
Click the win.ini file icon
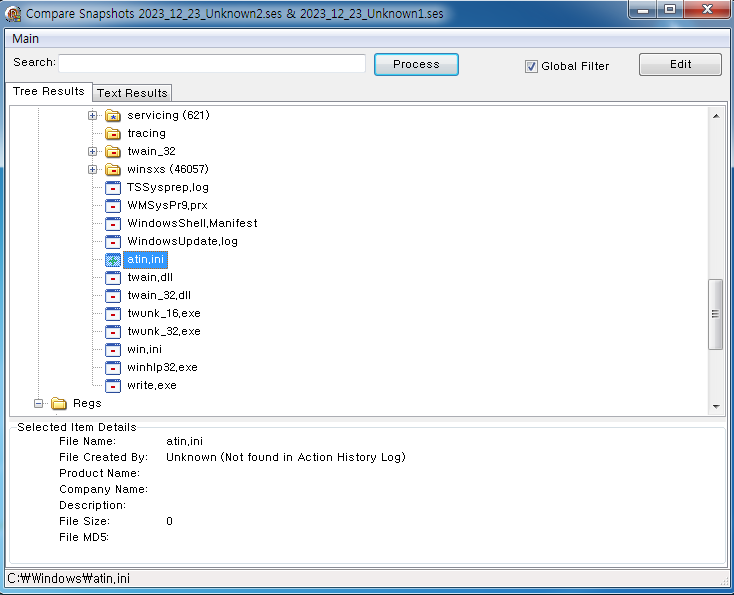click(113, 350)
